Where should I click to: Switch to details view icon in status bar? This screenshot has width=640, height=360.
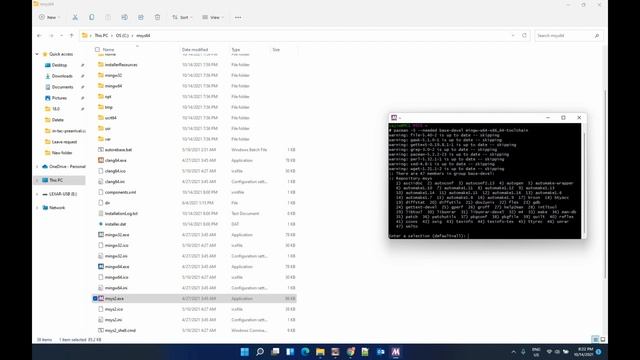tap(596, 339)
